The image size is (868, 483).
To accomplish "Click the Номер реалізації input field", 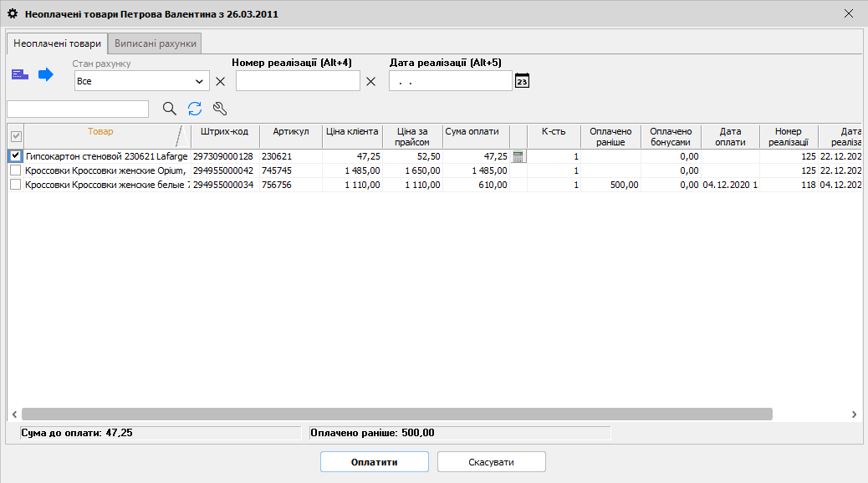I will [297, 81].
